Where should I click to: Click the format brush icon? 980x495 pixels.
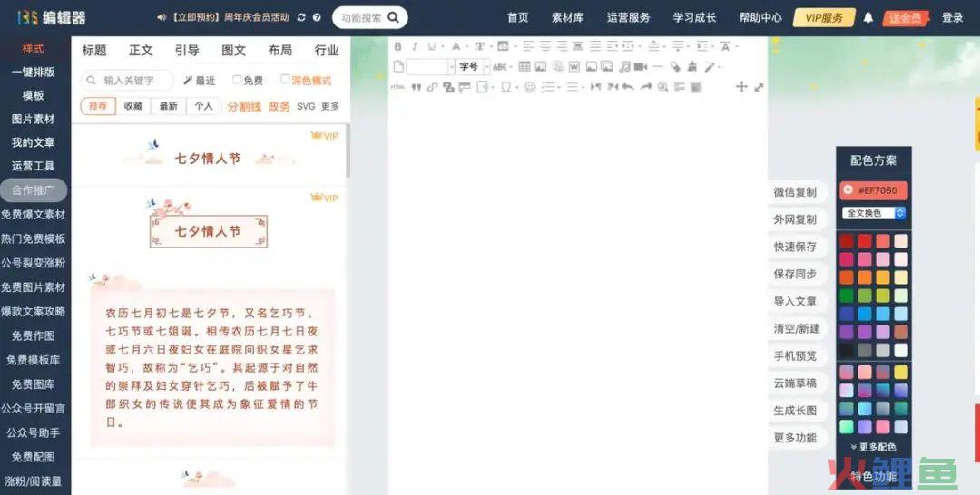[691, 67]
